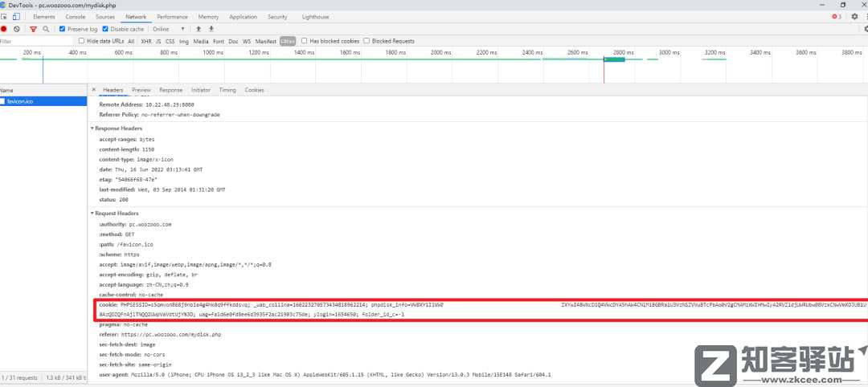The height and width of the screenshot is (387, 868).
Task: Open DevTools settings gear icon
Action: pos(854,17)
